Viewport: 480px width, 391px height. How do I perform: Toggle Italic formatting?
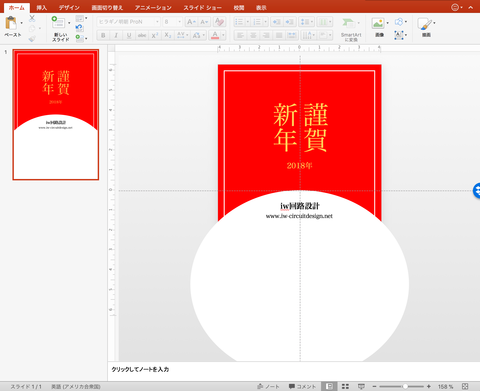[116, 35]
